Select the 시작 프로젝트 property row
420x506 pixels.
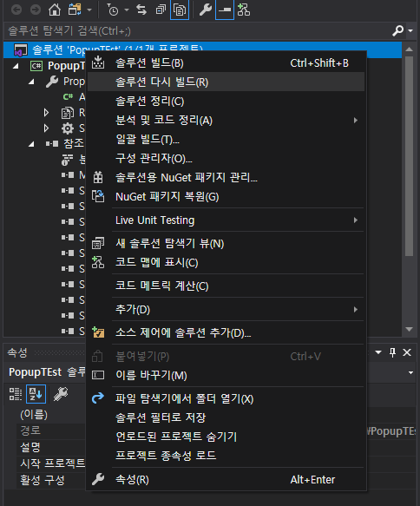click(50, 463)
